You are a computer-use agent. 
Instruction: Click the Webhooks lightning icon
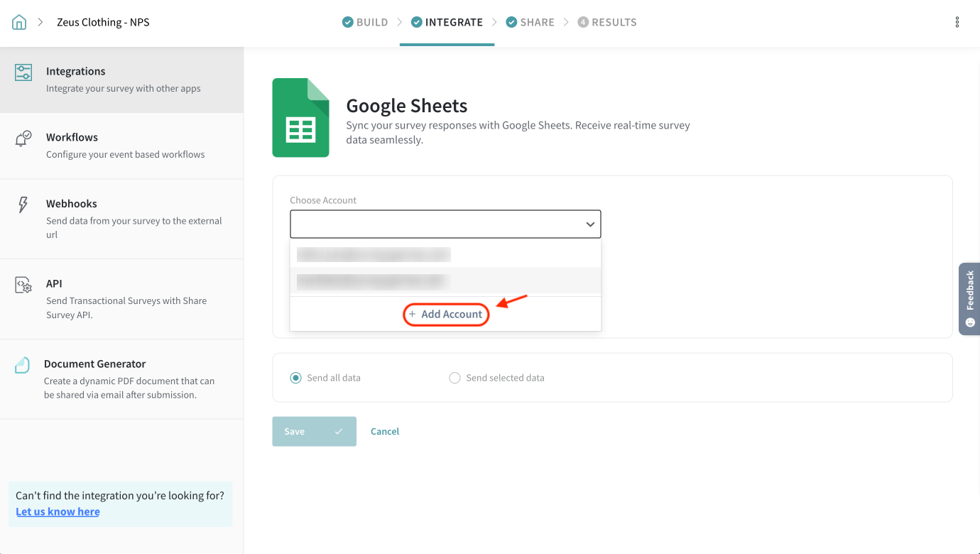23,205
